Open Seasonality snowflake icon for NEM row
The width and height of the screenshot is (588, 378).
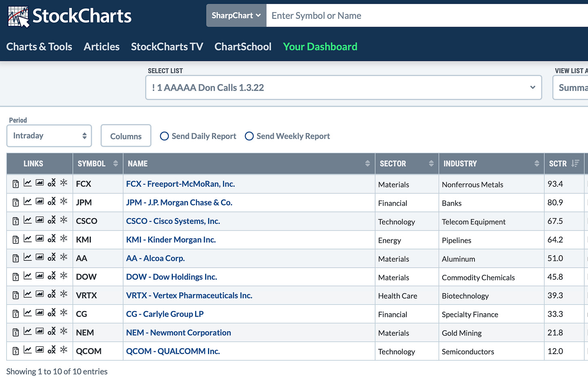64,331
